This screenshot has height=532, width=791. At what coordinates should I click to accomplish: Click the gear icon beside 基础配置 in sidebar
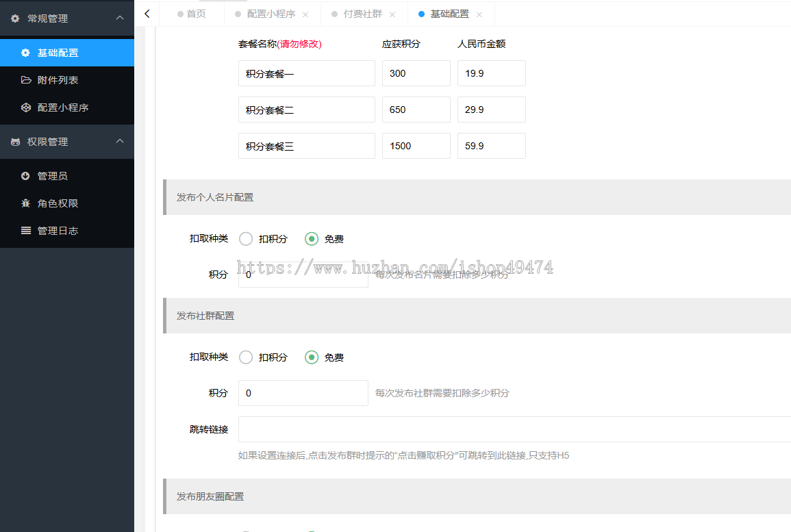25,53
